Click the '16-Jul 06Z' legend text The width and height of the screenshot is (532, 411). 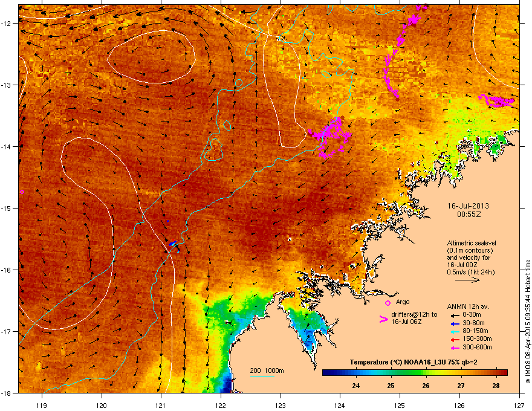point(406,322)
